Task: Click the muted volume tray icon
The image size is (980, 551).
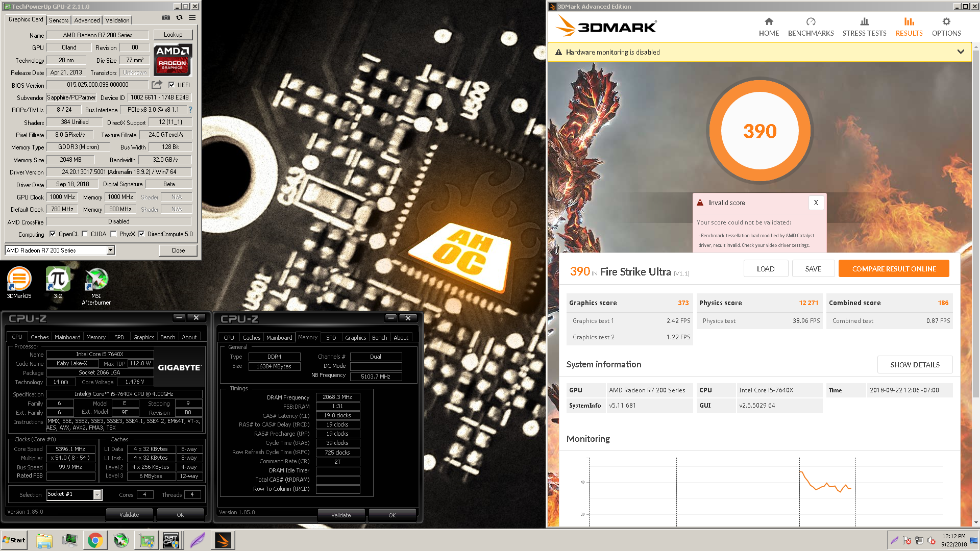Action: (931, 540)
